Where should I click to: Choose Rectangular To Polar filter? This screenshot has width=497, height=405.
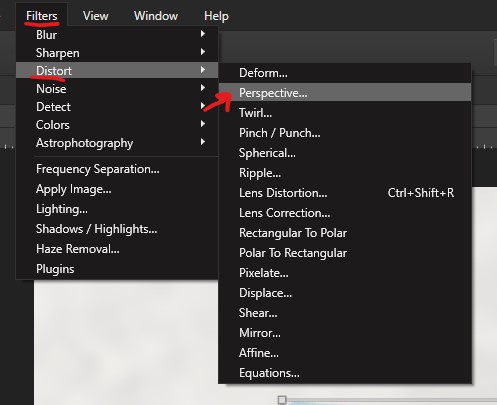[x=345, y=233]
